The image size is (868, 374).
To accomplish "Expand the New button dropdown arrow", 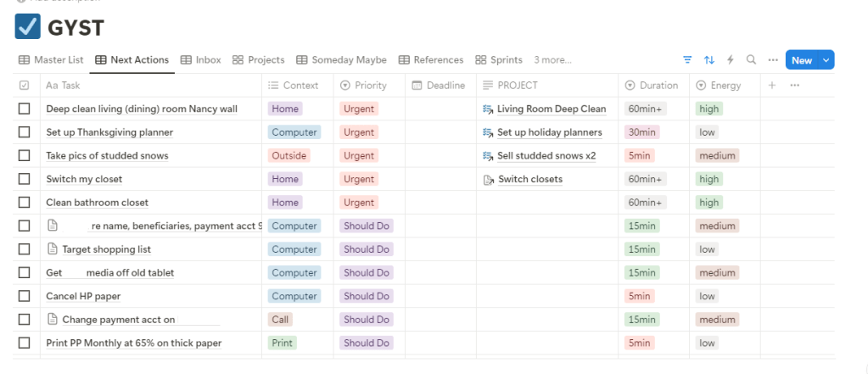I will point(825,60).
